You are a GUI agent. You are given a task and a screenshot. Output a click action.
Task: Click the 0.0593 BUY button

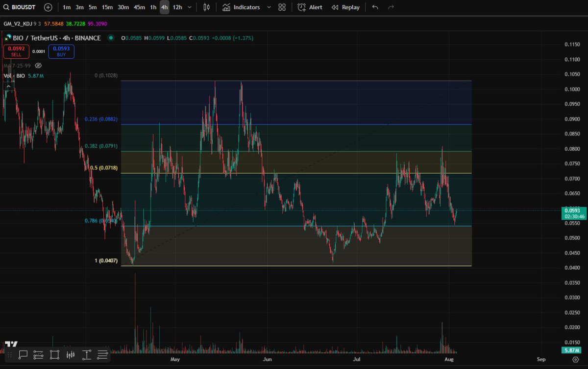[x=61, y=51]
